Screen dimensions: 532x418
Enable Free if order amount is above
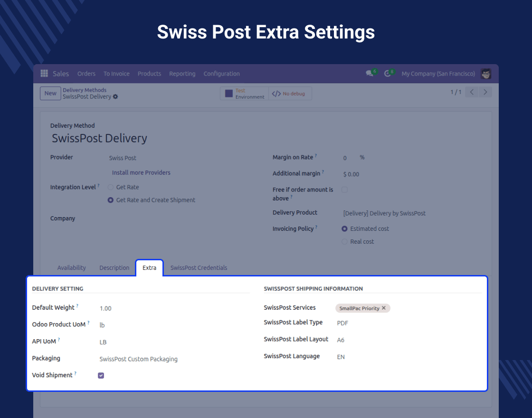(x=344, y=190)
